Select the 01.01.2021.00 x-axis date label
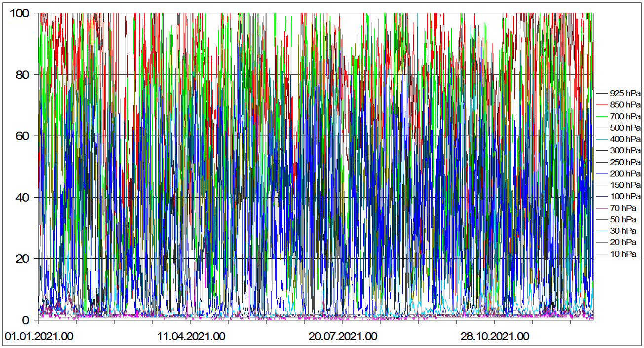644x348 pixels. click(x=39, y=337)
